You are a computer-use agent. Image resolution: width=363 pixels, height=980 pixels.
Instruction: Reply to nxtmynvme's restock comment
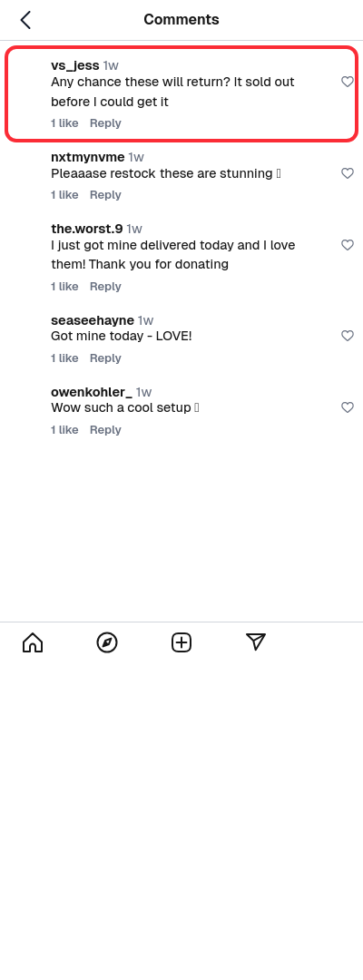(105, 195)
